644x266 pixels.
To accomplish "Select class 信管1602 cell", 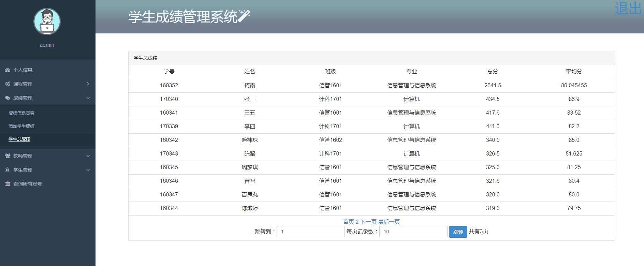I will click(331, 140).
